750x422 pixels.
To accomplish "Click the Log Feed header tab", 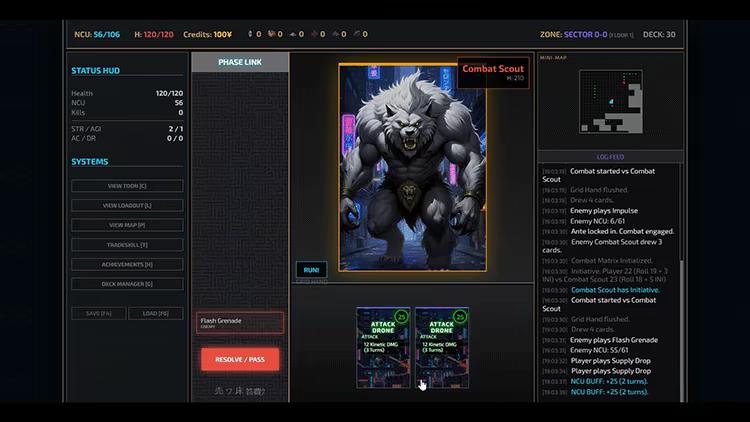I will [x=610, y=156].
